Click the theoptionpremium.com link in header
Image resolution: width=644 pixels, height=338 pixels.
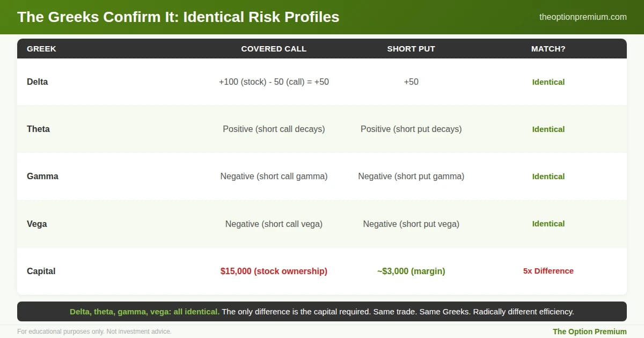click(x=583, y=17)
